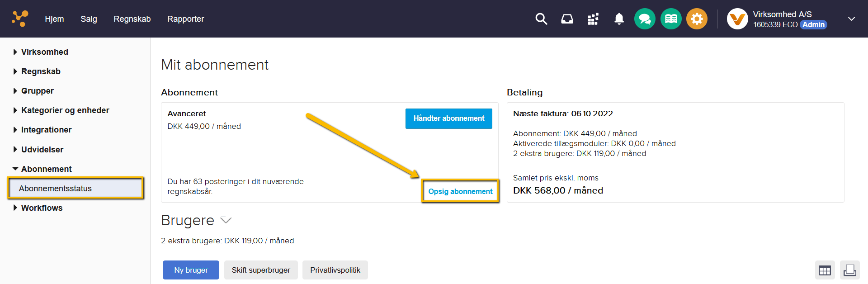Click the notifications bell icon

pyautogui.click(x=619, y=19)
